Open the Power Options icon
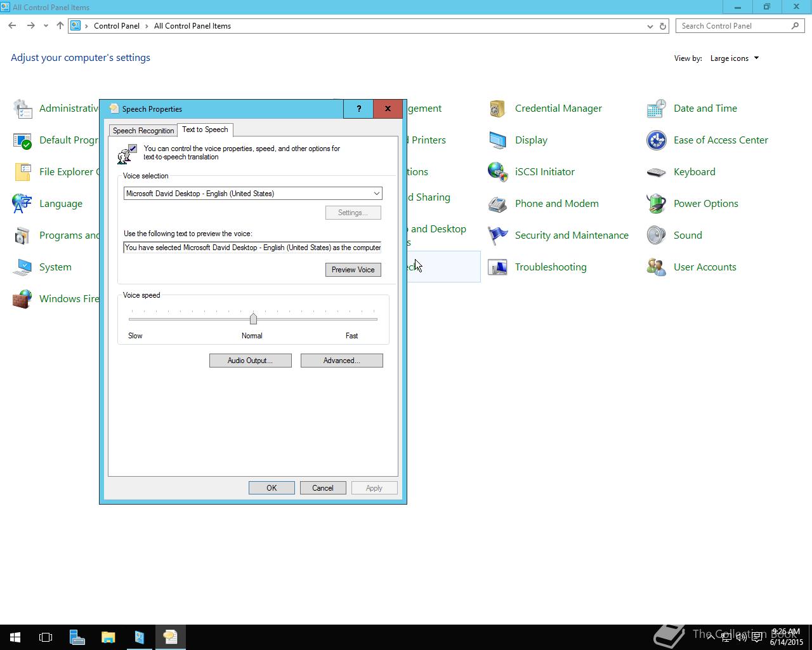Image resolution: width=812 pixels, height=650 pixels. click(x=656, y=204)
